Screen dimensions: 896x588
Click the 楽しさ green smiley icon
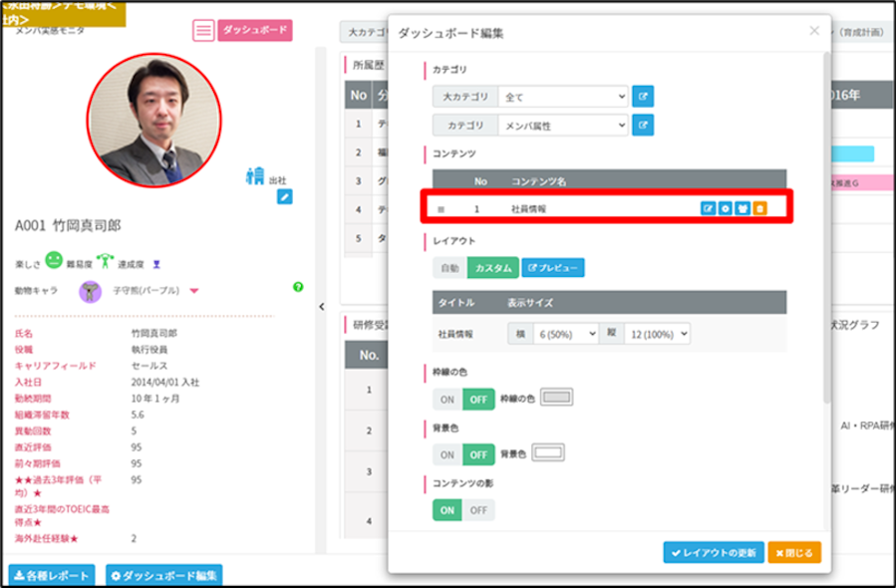(x=54, y=260)
